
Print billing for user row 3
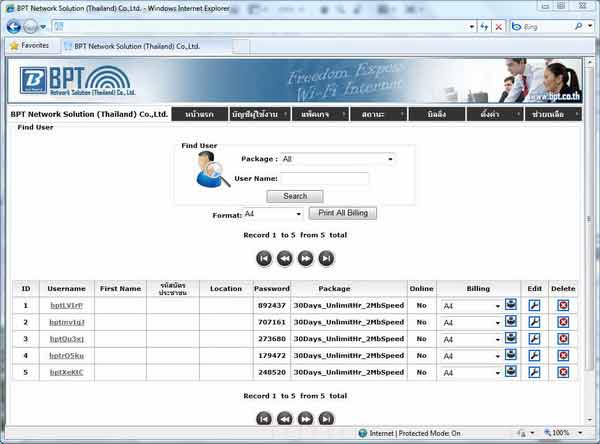pos(510,338)
